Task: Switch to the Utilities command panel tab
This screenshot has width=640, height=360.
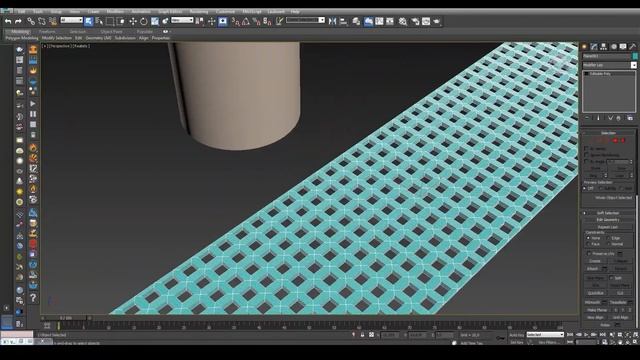Action: click(x=633, y=47)
